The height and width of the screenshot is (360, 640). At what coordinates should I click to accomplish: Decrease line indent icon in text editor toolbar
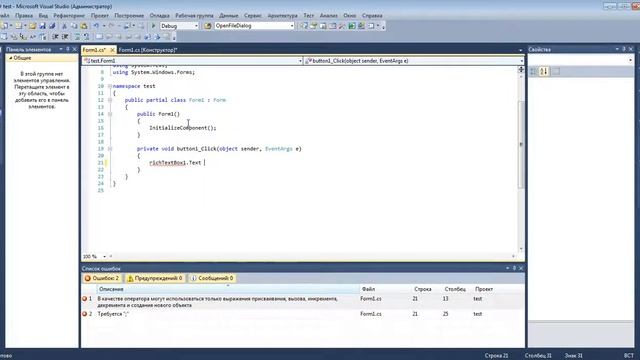[x=55, y=37]
